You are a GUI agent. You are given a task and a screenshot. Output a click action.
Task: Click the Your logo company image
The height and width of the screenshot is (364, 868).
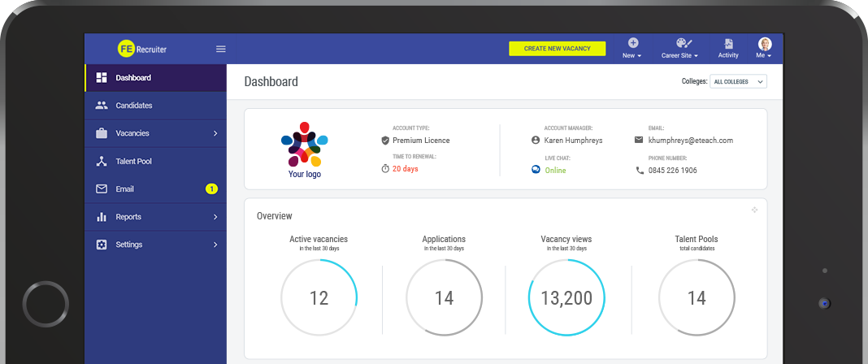[x=305, y=150]
